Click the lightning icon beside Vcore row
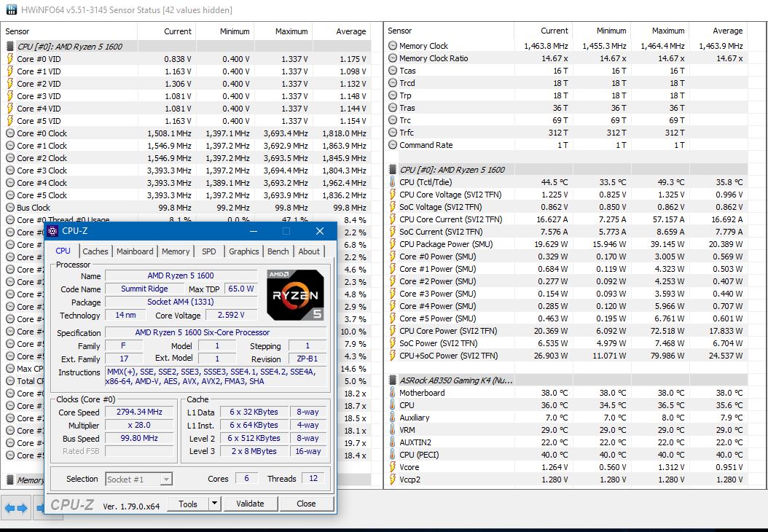 pyautogui.click(x=392, y=467)
